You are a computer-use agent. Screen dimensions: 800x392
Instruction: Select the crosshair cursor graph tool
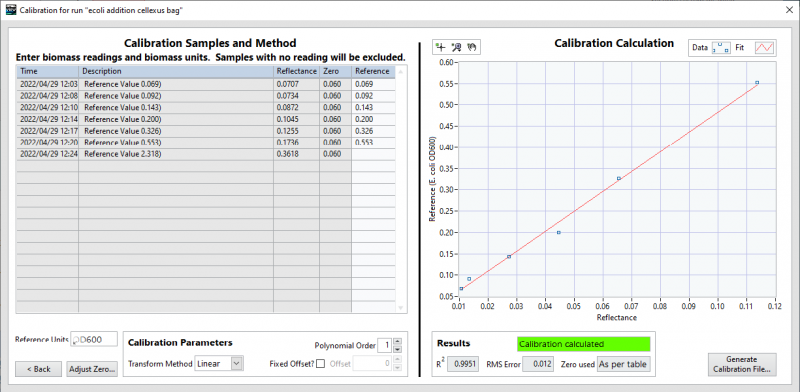pyautogui.click(x=440, y=47)
